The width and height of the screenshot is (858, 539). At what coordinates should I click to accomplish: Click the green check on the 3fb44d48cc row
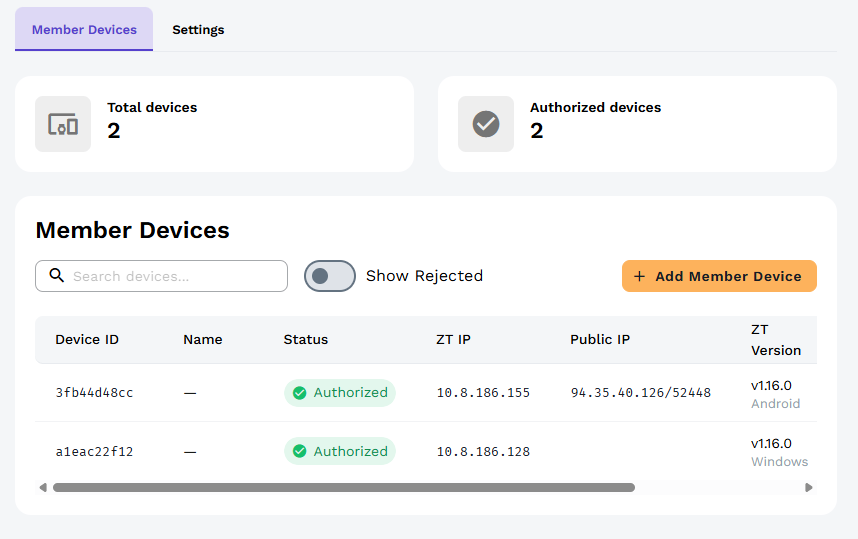299,393
